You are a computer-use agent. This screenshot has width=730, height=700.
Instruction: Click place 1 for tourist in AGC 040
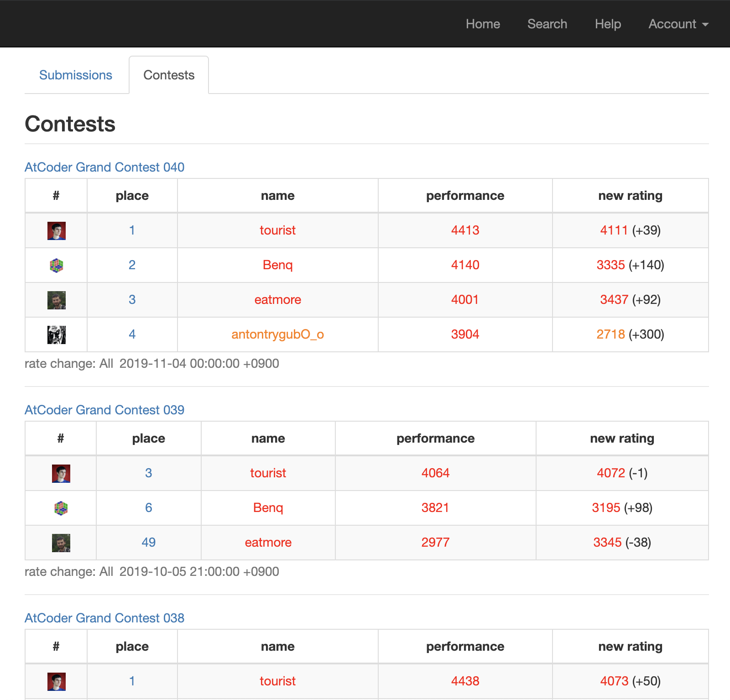(132, 230)
